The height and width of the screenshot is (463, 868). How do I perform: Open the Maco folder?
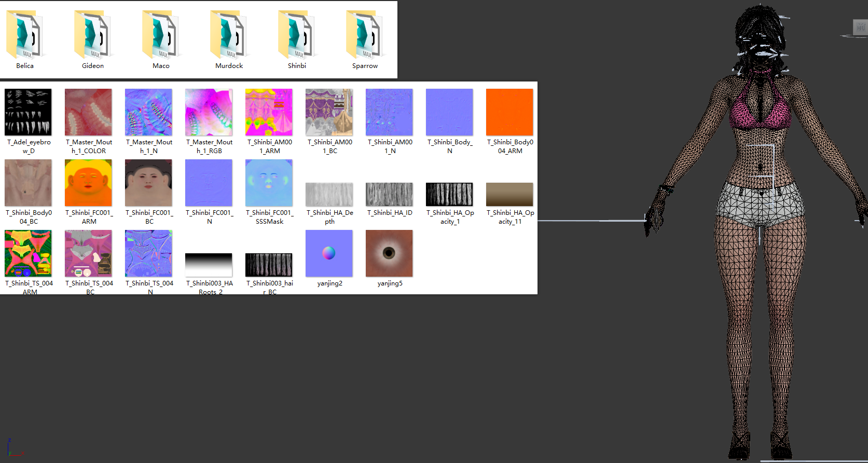(161, 35)
